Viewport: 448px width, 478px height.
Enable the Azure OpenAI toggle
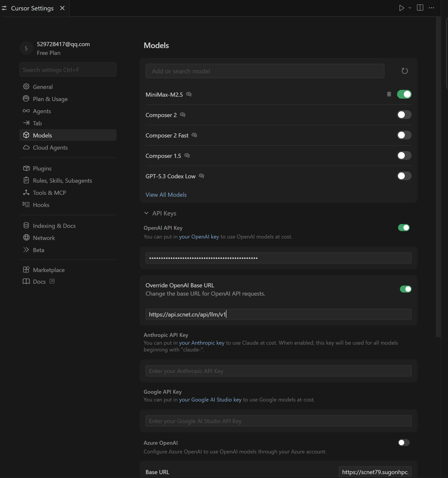(404, 443)
